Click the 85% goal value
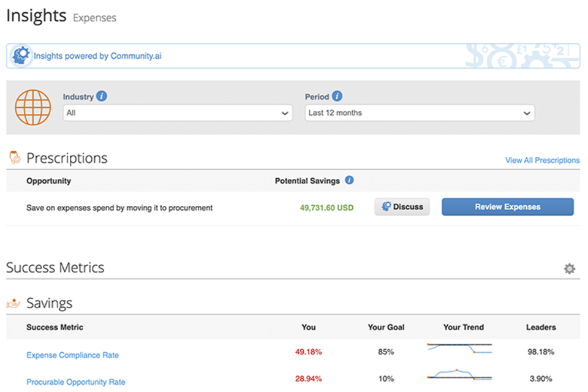This screenshot has width=588, height=392. point(386,352)
